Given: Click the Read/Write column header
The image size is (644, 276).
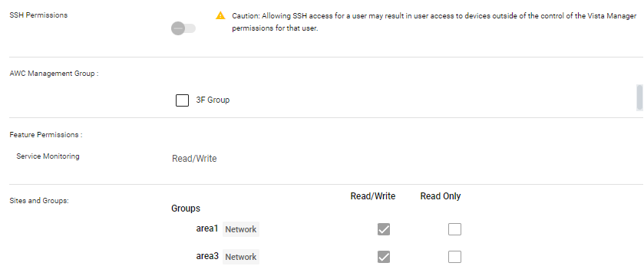Looking at the screenshot, I should click(373, 196).
